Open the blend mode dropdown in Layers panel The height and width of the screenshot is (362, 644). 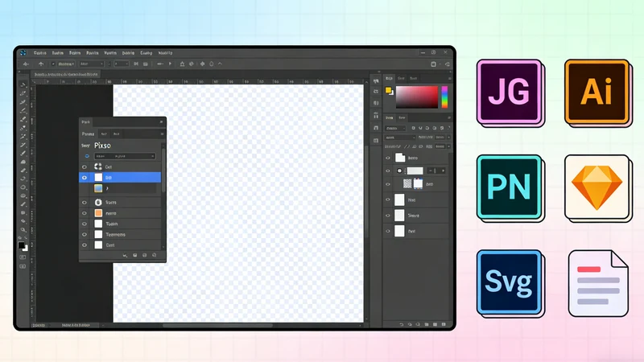(x=399, y=138)
